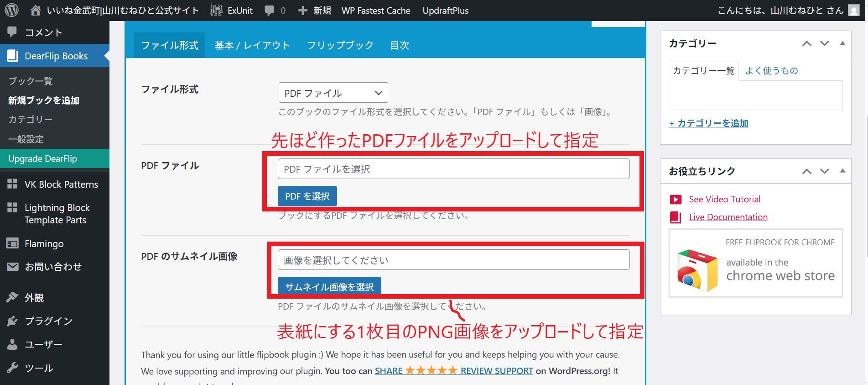The width and height of the screenshot is (868, 385).
Task: Click the red See Video Tutorial icon
Action: [676, 200]
